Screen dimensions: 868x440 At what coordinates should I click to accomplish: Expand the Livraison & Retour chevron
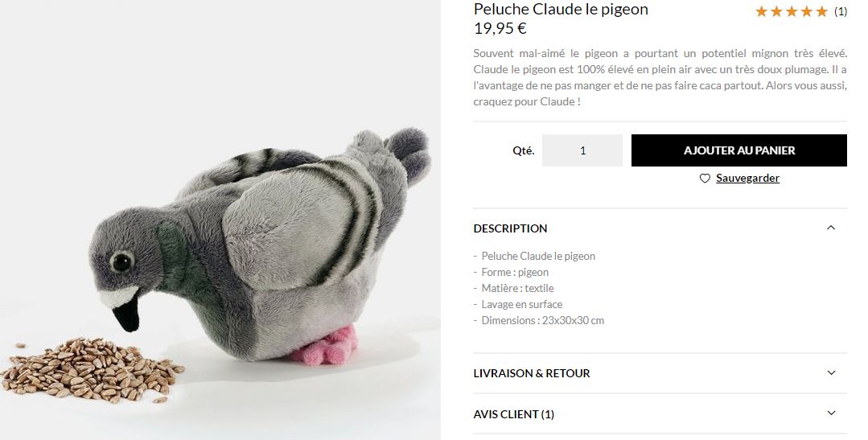tap(831, 372)
